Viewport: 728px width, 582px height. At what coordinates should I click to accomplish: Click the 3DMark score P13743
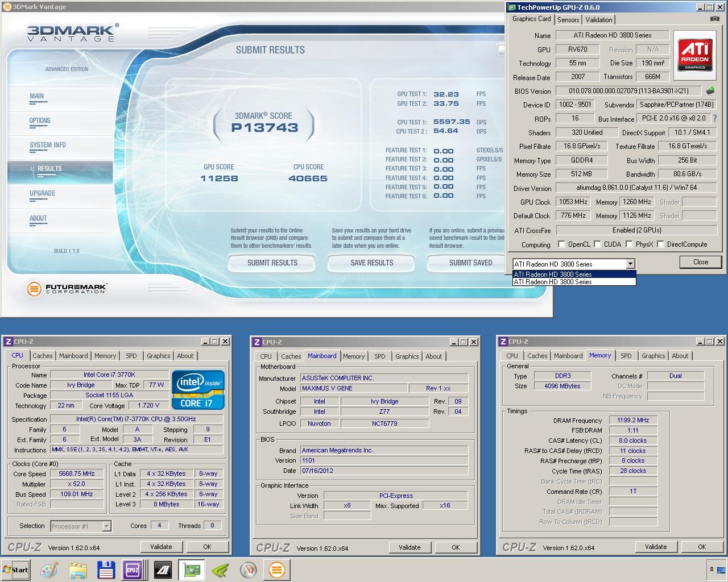264,127
